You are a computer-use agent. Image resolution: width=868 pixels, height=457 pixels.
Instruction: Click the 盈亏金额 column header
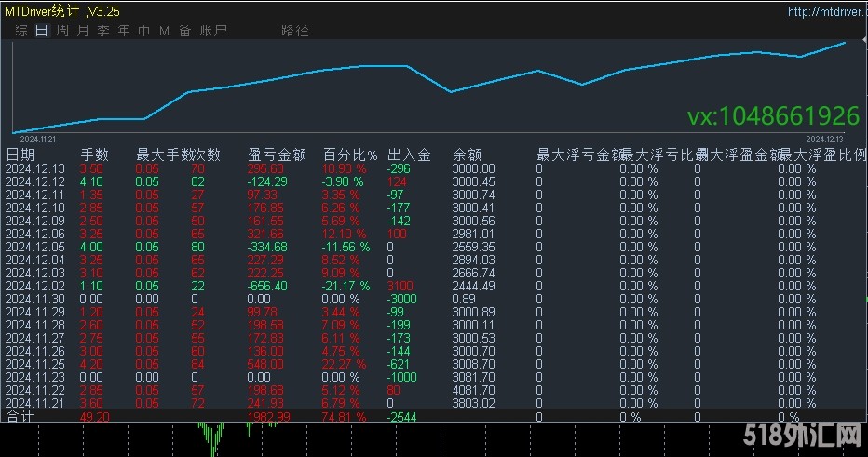pyautogui.click(x=277, y=155)
